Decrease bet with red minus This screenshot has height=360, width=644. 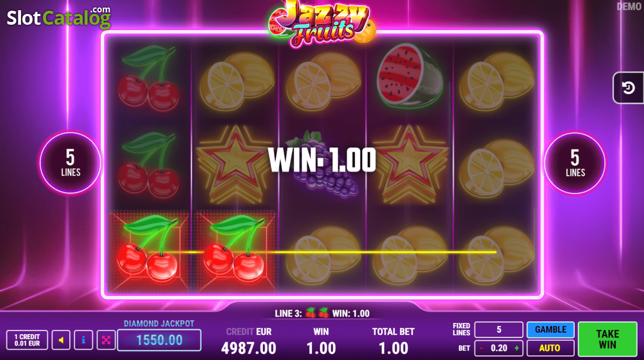coord(481,348)
